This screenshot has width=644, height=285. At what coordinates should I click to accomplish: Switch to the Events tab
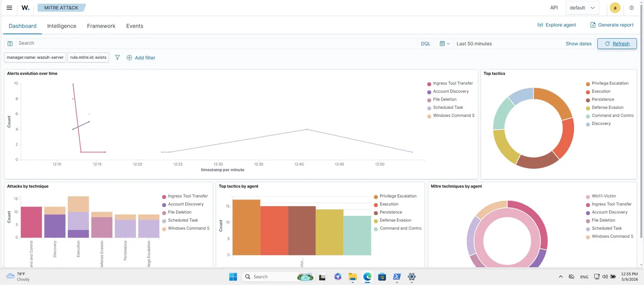[x=135, y=26]
